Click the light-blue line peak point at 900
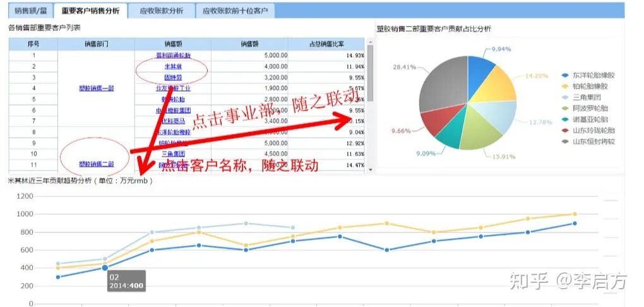The image size is (644, 307). click(246, 223)
